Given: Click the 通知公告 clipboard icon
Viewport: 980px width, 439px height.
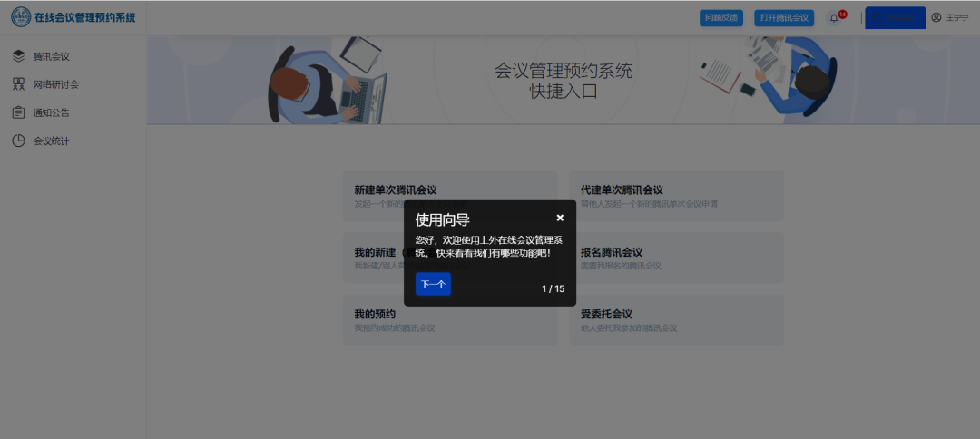Looking at the screenshot, I should point(19,113).
